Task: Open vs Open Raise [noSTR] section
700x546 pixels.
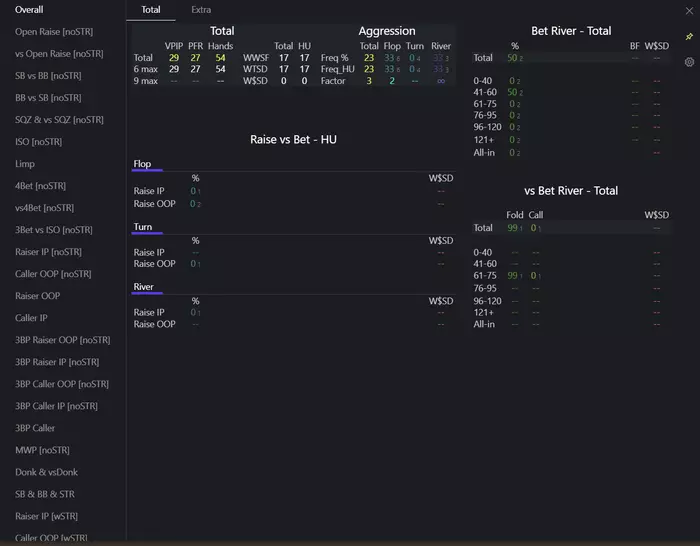Action: 59,54
